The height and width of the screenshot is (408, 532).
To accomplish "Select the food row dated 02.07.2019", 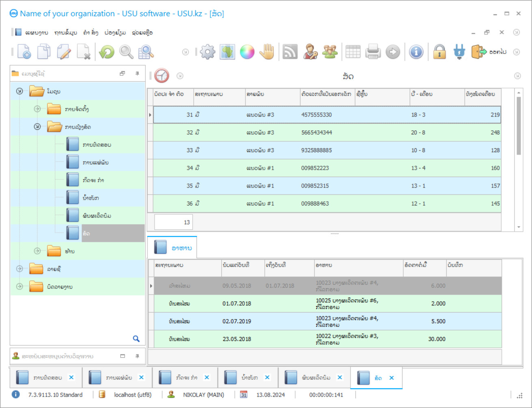I will pos(328,321).
